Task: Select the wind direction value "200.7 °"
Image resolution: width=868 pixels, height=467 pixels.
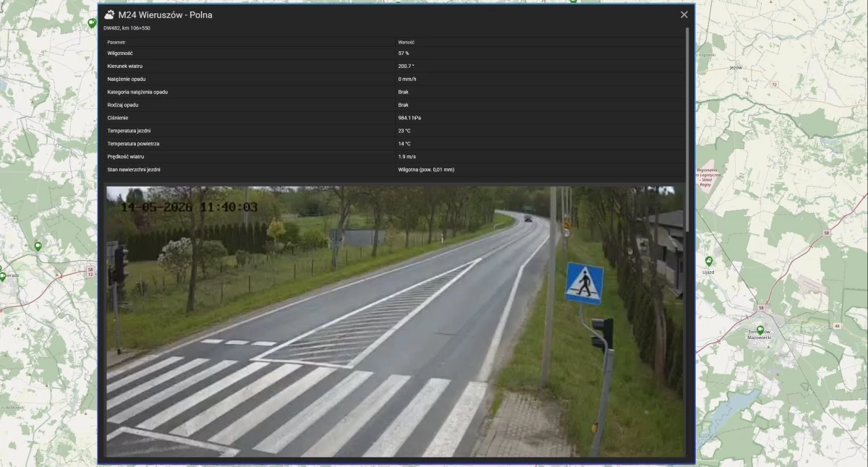Action: 407,67
